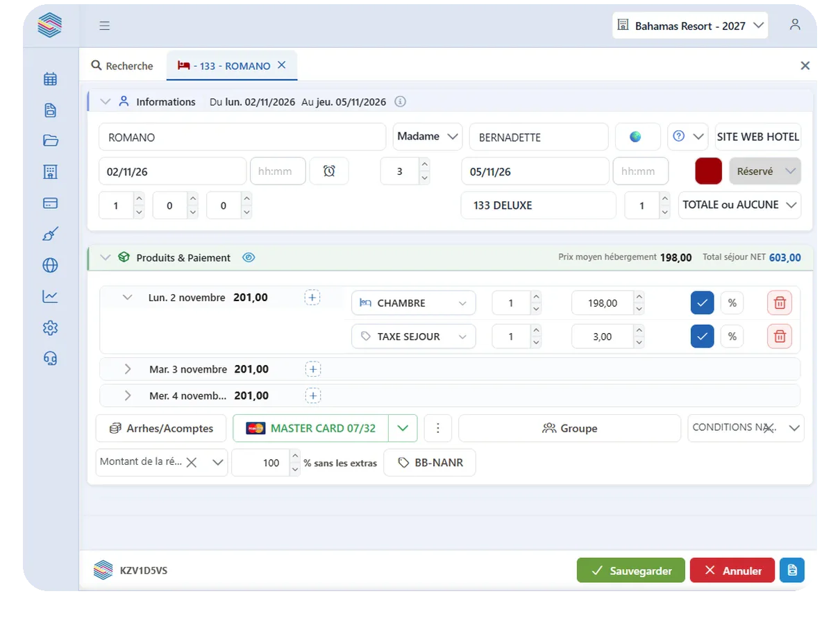Toggle the percent button on CHAMBRE line

732,303
